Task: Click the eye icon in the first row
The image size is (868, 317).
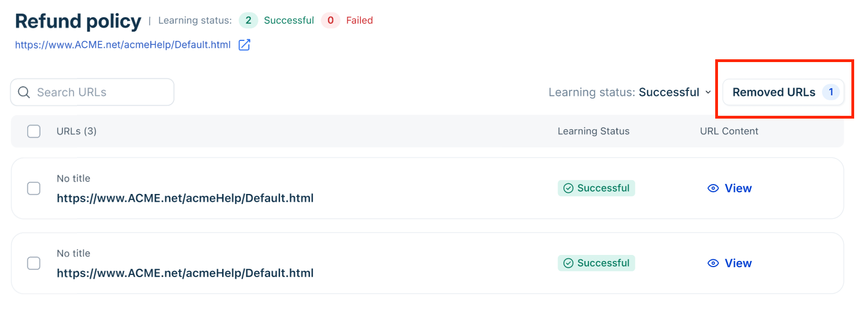Action: [x=714, y=188]
